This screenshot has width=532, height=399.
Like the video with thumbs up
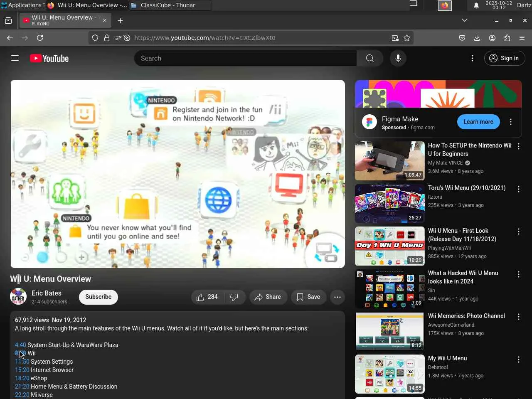[207, 297]
